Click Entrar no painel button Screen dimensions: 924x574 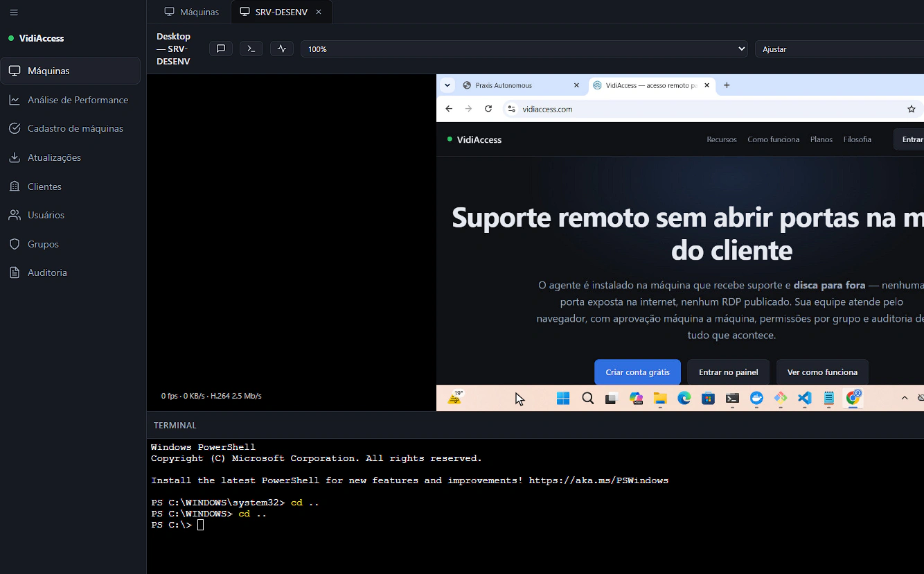(x=728, y=372)
